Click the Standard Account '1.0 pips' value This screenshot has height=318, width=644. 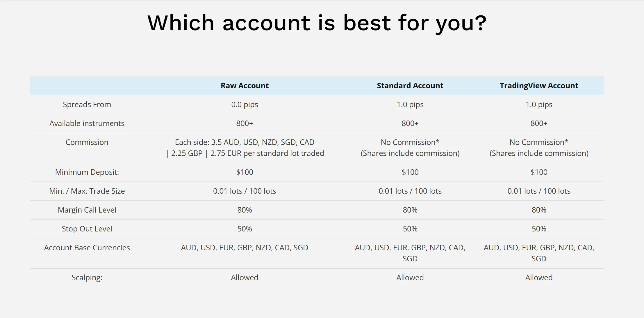point(410,105)
